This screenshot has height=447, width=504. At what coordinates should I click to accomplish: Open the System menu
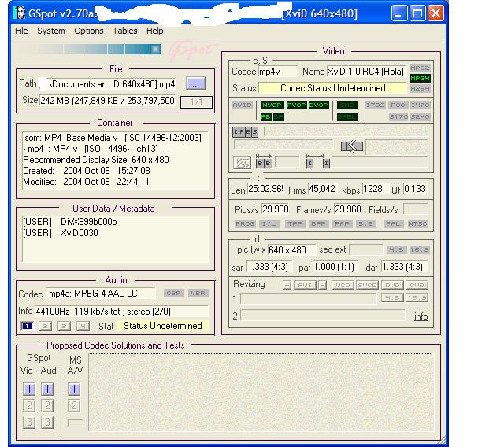(x=51, y=31)
